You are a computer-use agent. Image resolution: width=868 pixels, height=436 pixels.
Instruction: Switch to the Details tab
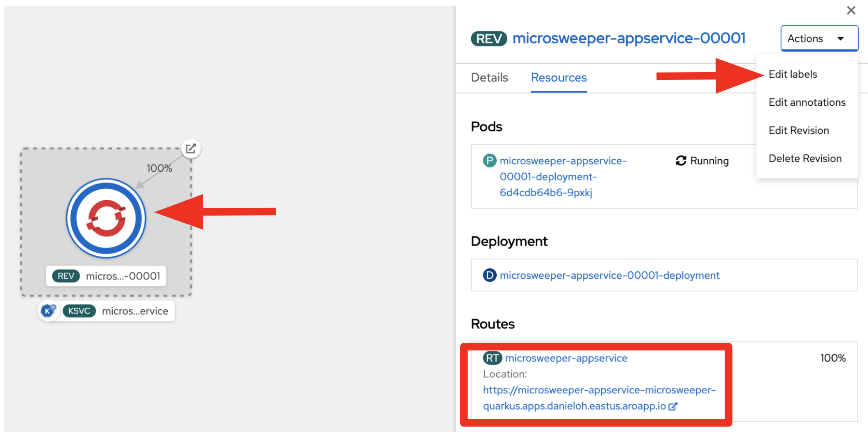[489, 77]
